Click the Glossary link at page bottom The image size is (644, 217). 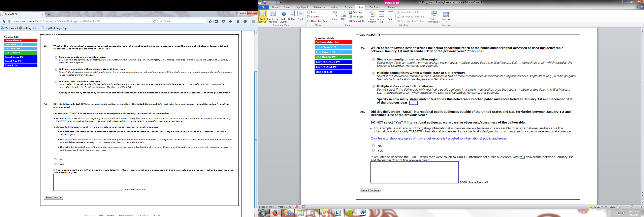(110, 215)
